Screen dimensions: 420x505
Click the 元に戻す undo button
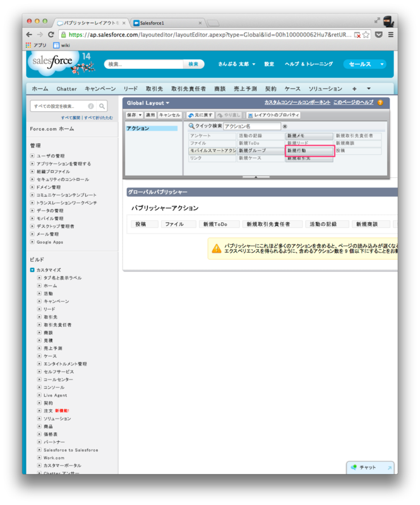pyautogui.click(x=200, y=115)
